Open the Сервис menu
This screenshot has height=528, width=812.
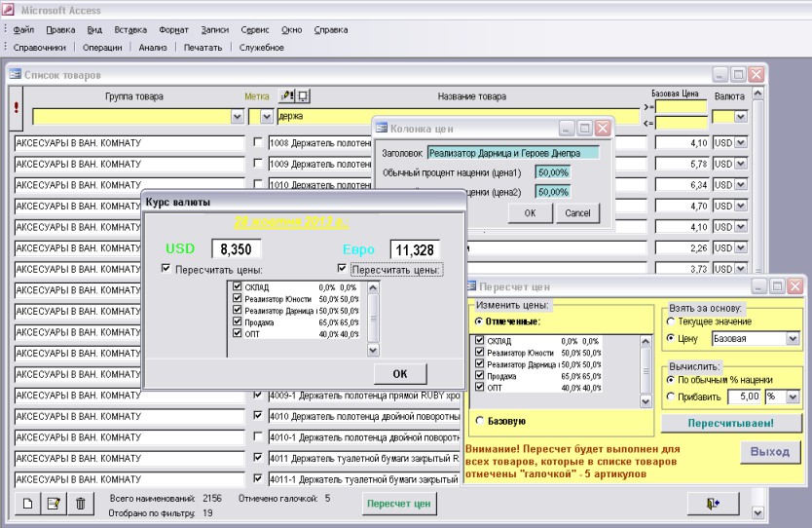pos(255,29)
